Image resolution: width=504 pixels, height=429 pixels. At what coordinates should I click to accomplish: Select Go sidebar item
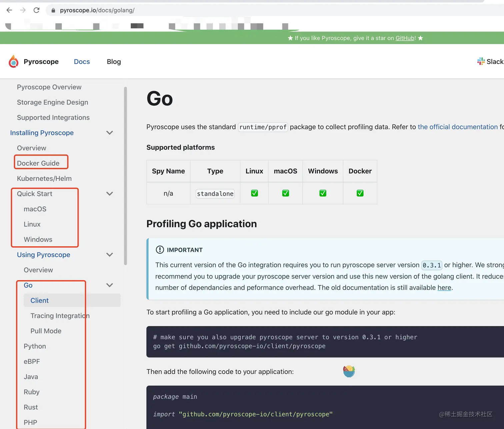coord(28,286)
